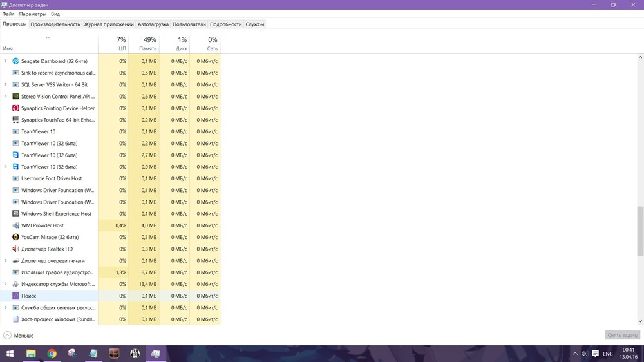Open the Параметры menu
The height and width of the screenshot is (362, 644).
pyautogui.click(x=32, y=14)
